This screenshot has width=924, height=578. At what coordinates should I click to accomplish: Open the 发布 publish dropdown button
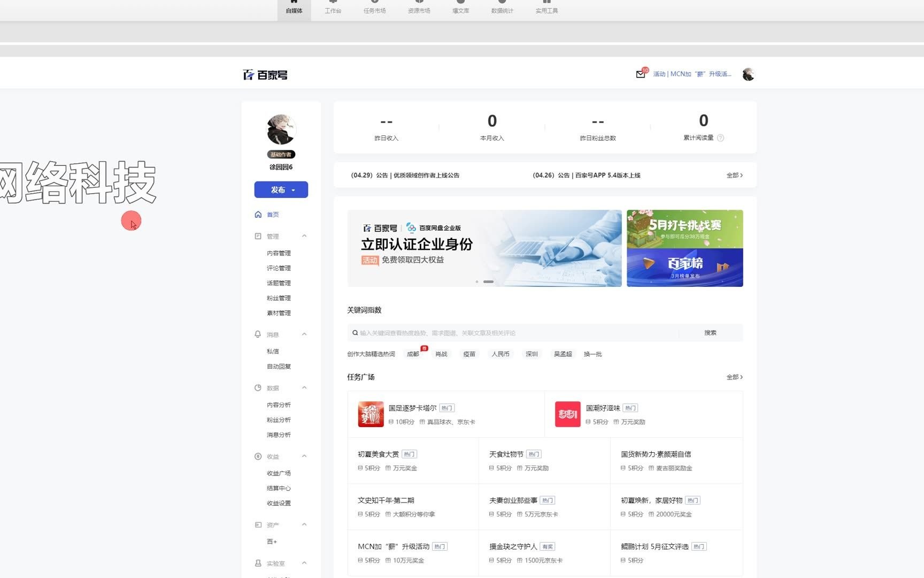coord(281,190)
